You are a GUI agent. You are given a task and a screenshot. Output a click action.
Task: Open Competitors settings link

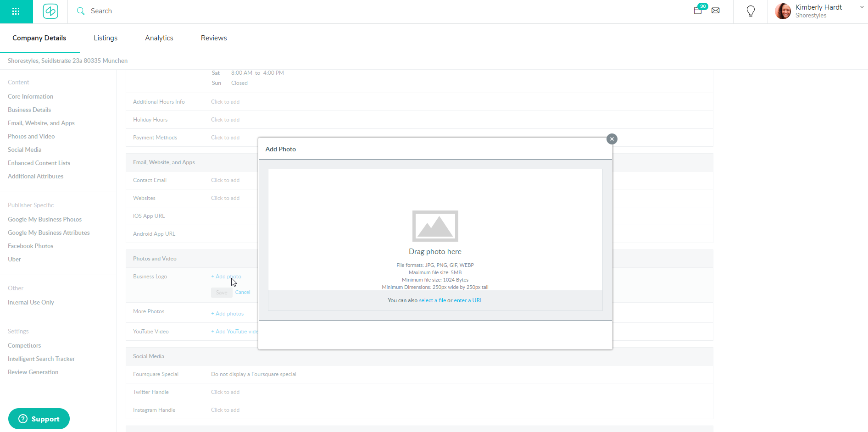[24, 345]
